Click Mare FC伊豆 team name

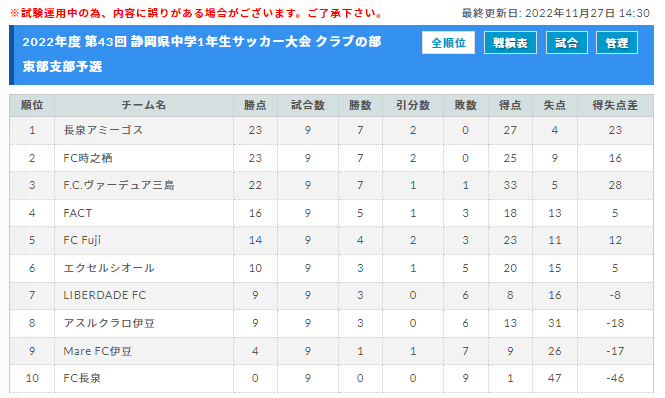(98, 351)
